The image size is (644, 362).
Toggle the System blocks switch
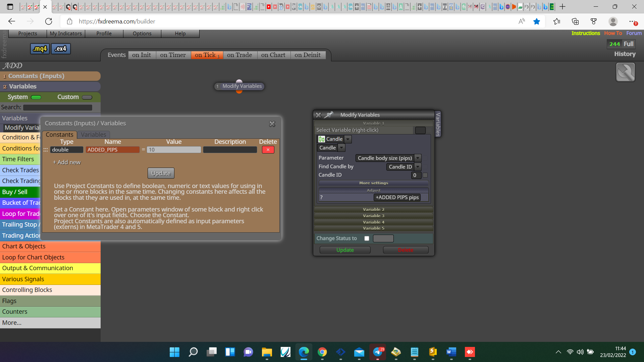pos(36,98)
